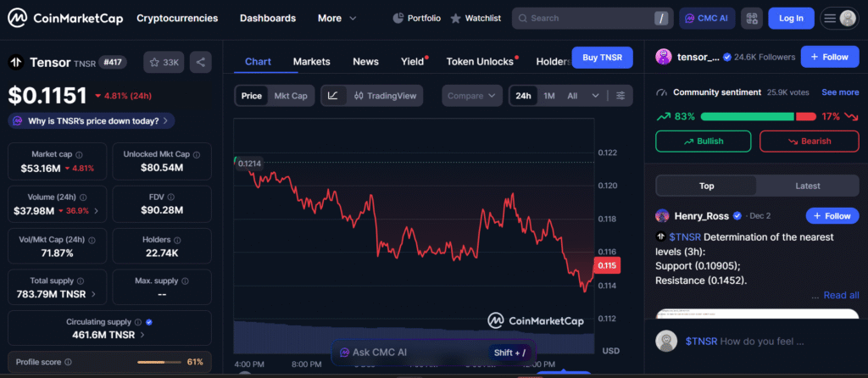Switch to the News tab
Image resolution: width=868 pixels, height=378 pixels.
(x=366, y=61)
